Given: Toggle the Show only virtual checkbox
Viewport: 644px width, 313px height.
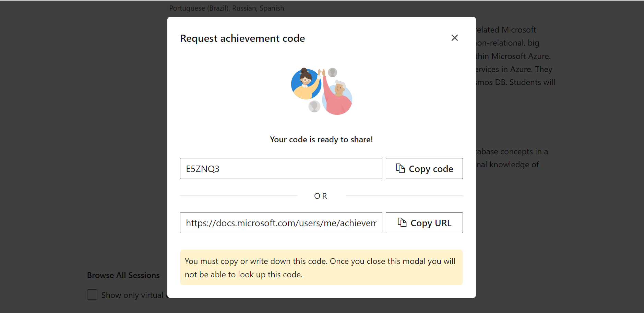Looking at the screenshot, I should [x=92, y=294].
